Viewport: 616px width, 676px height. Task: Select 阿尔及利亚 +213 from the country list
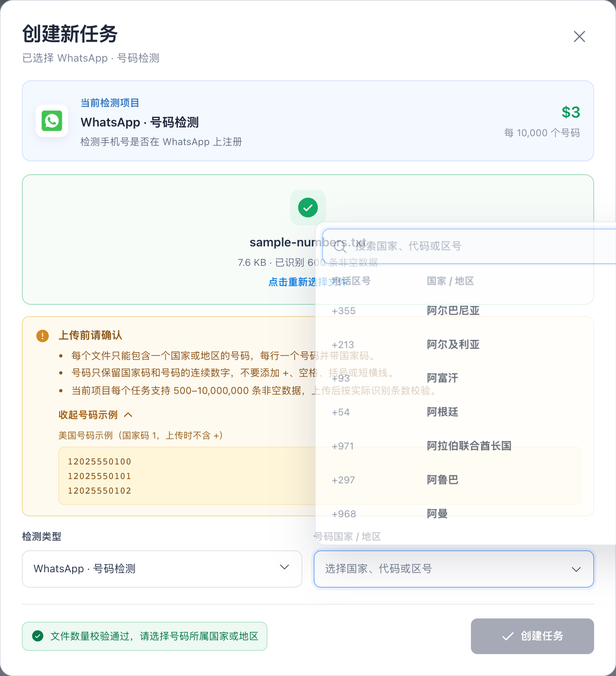pyautogui.click(x=466, y=344)
